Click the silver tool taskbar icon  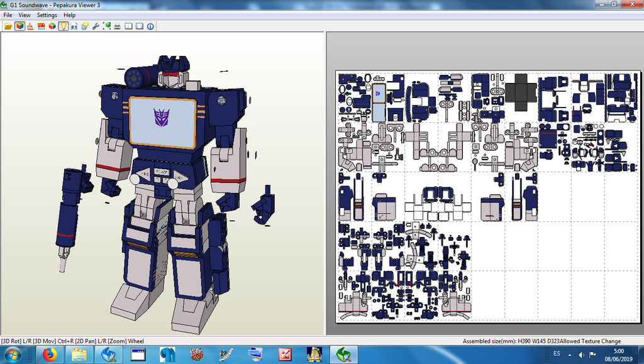[x=226, y=355]
